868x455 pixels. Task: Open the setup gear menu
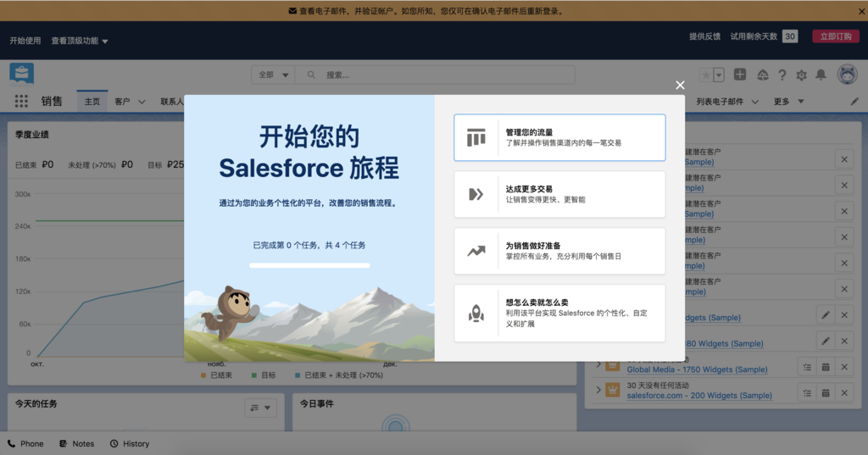(x=801, y=75)
